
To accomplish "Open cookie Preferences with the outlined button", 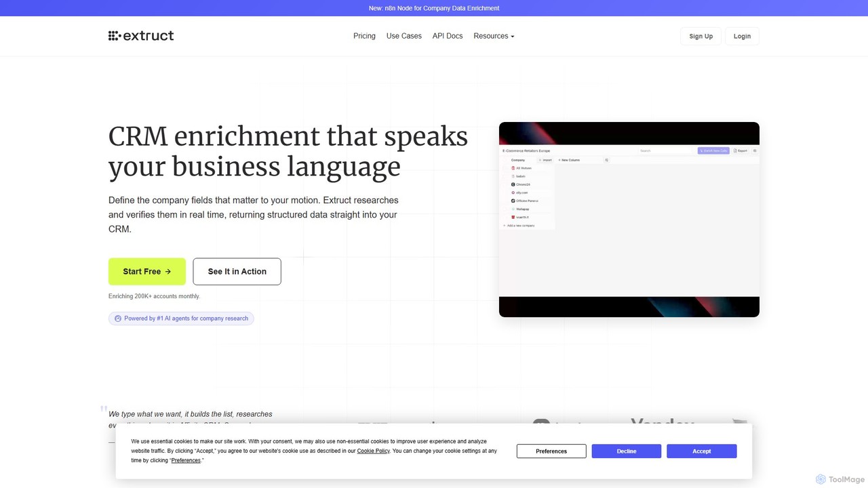I will (x=551, y=451).
